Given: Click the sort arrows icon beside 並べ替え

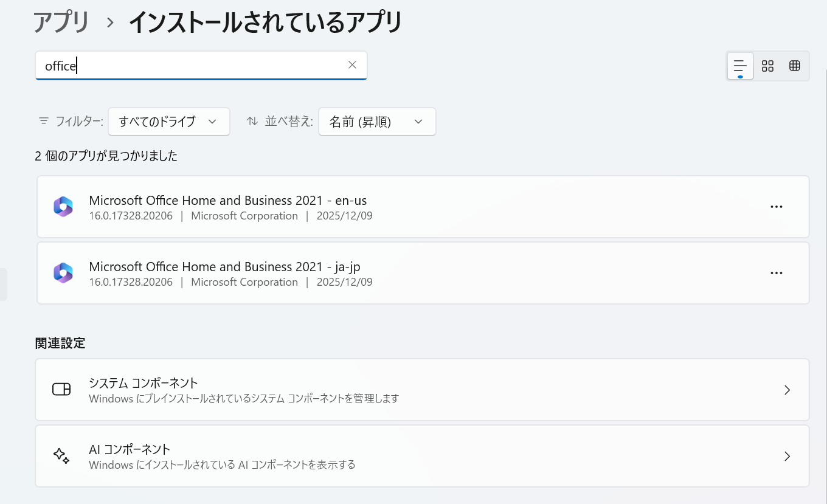Looking at the screenshot, I should pyautogui.click(x=252, y=121).
